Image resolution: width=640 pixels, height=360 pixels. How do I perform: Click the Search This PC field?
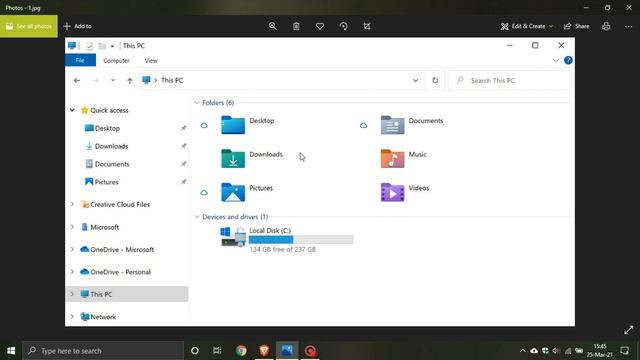pos(510,80)
